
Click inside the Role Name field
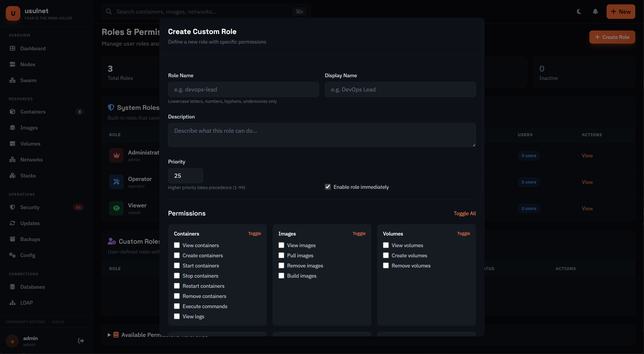243,89
